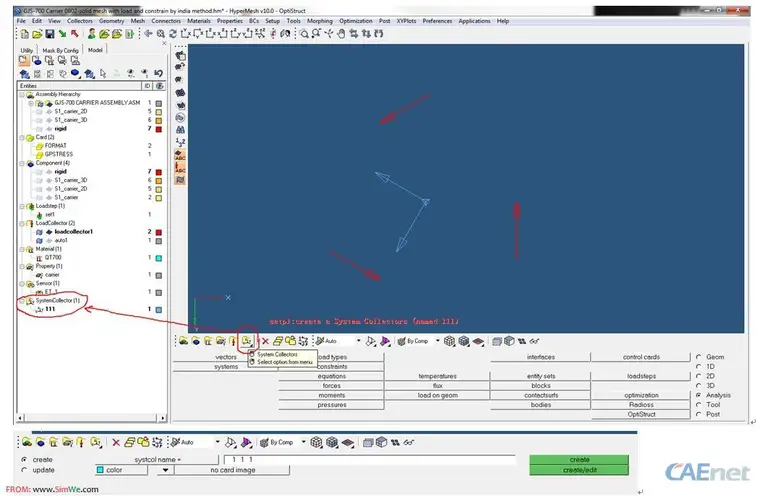Image resolution: width=760 pixels, height=498 pixels.
Task: Click the card edit icon beside delete, upper toolbar
Action: click(278, 341)
